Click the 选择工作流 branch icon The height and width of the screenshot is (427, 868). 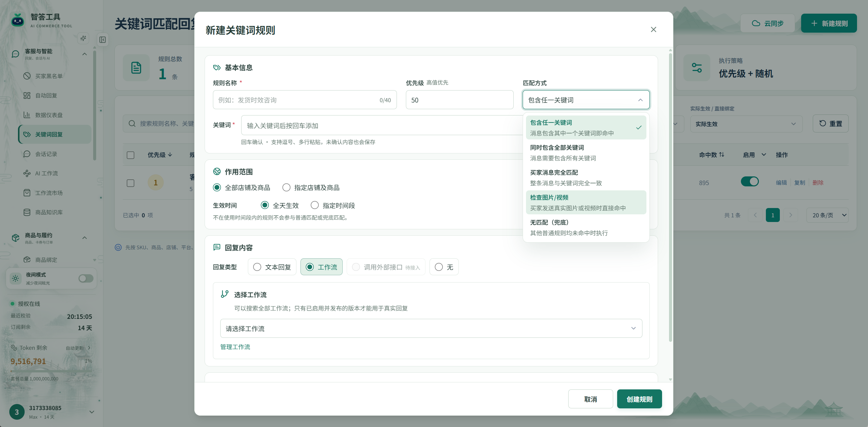click(x=225, y=294)
